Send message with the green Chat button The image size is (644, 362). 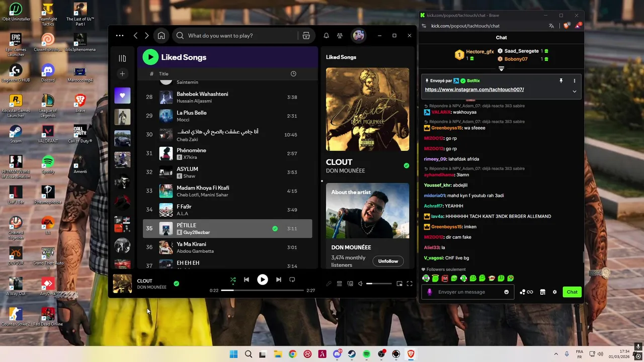[572, 292]
